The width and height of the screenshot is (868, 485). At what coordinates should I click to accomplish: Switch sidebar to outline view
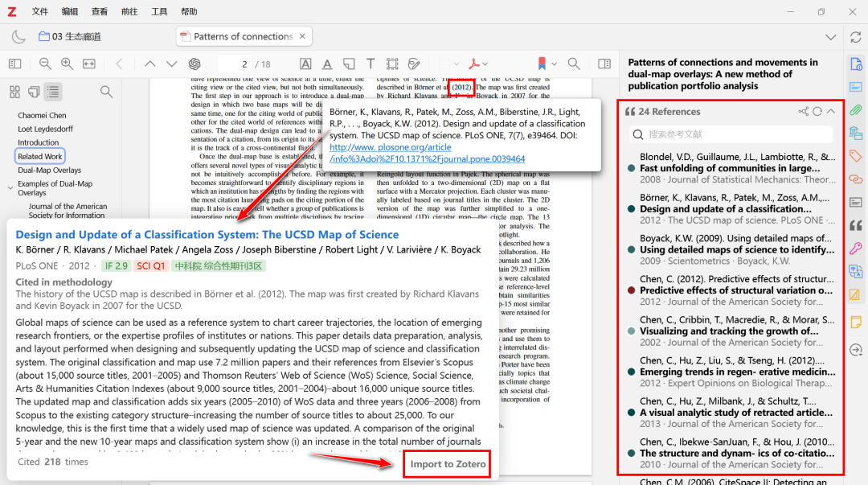tap(52, 92)
